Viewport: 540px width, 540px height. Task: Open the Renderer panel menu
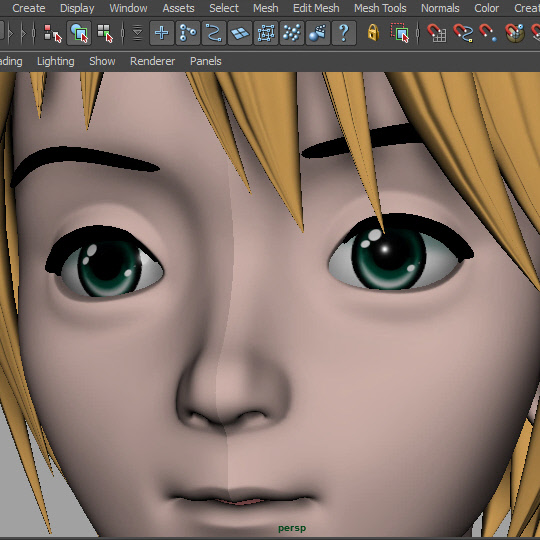[153, 61]
